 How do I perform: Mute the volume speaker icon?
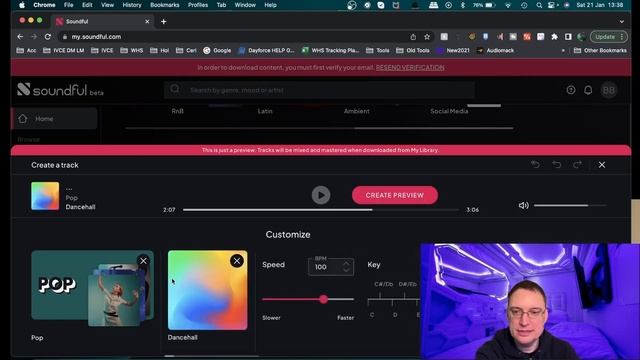523,205
